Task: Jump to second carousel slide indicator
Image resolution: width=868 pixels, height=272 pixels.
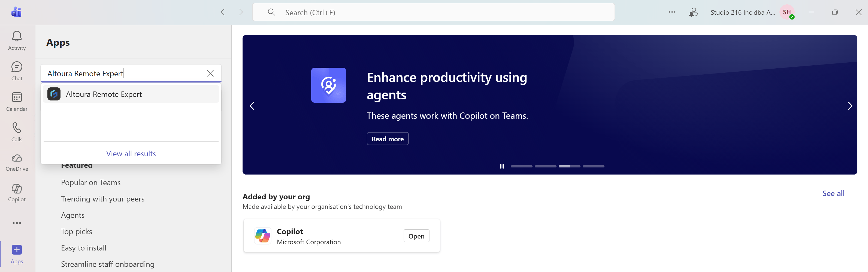Action: [546, 166]
